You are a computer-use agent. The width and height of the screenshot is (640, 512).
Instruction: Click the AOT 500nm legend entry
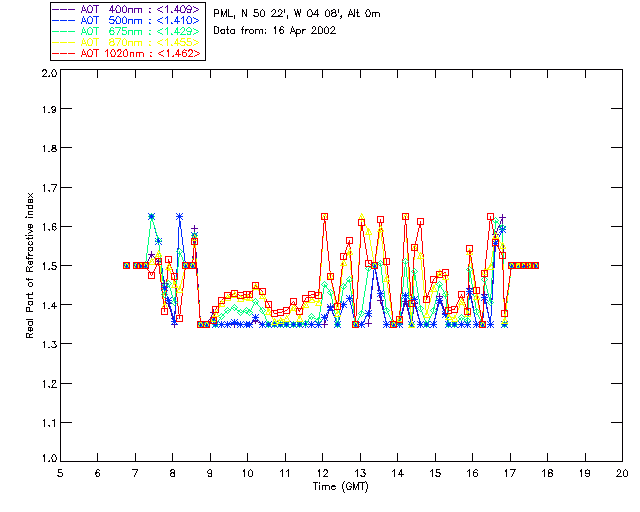(x=127, y=20)
